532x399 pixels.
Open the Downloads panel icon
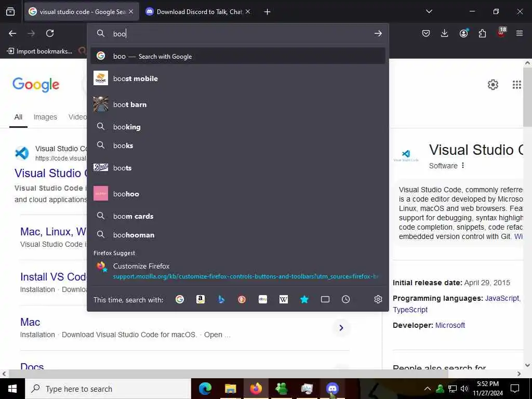point(445,33)
